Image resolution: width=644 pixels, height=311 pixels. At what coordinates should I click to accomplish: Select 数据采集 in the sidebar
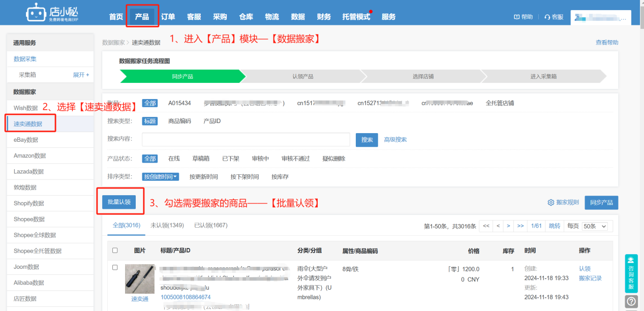25,59
